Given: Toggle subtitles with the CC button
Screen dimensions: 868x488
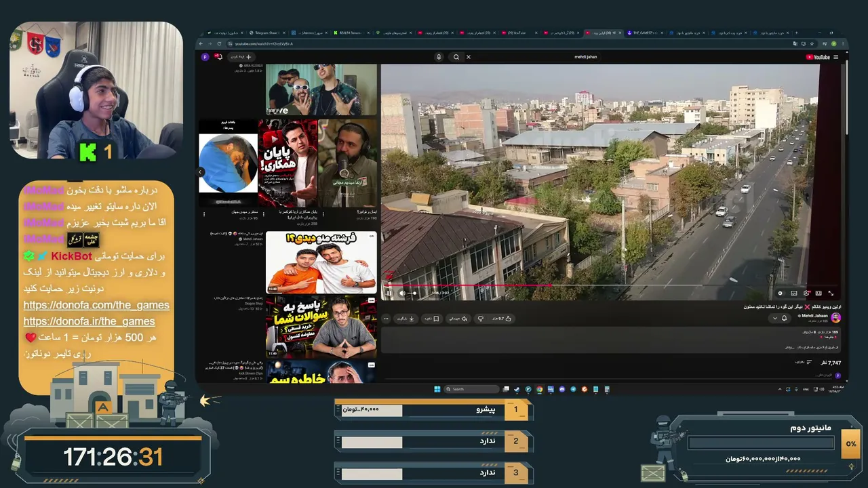Looking at the screenshot, I should (x=793, y=293).
